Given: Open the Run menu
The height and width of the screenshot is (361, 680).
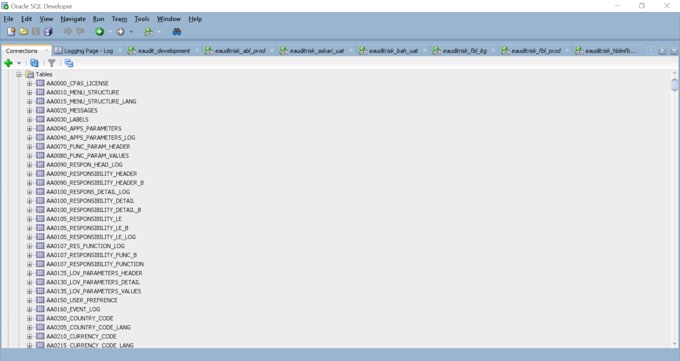Looking at the screenshot, I should tap(98, 19).
